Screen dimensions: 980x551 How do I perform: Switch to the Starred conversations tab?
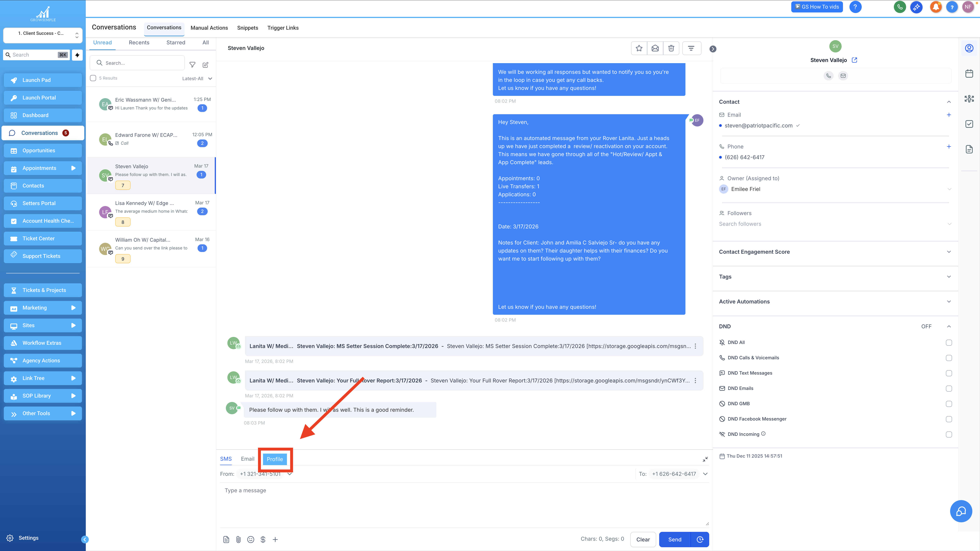tap(176, 43)
